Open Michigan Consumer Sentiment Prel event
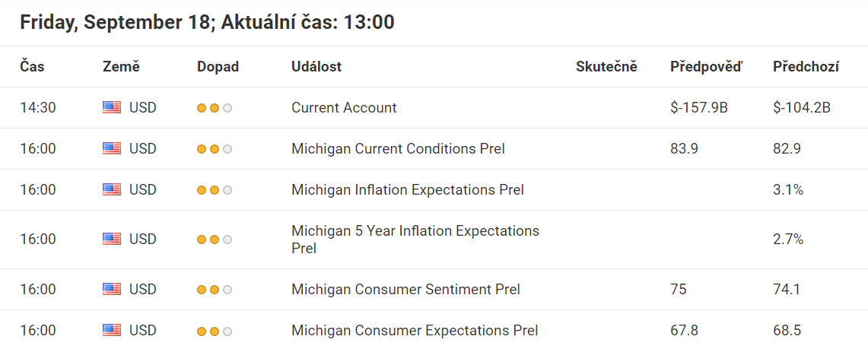This screenshot has width=868, height=349. [x=405, y=289]
